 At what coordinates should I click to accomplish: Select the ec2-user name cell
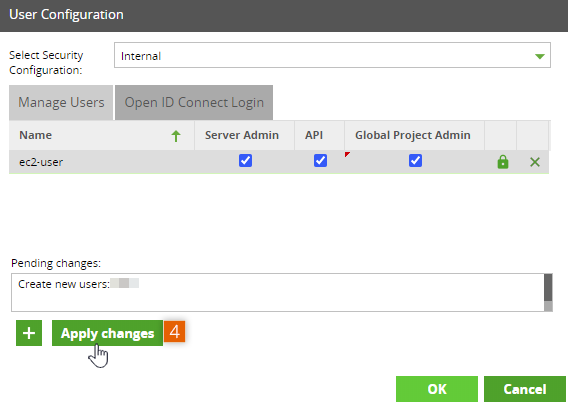[x=102, y=162]
